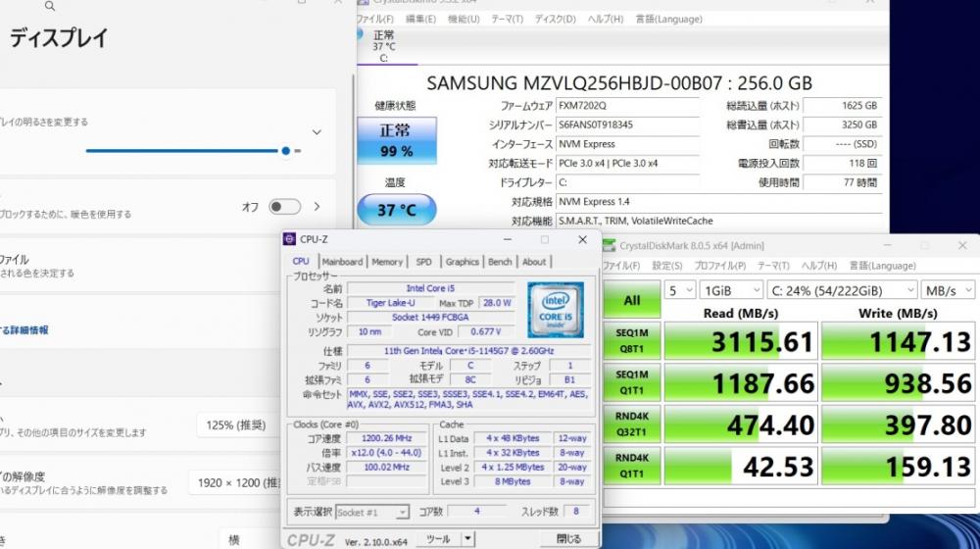The width and height of the screenshot is (980, 549).
Task: Open the 1GiB test size dropdown
Action: [730, 290]
